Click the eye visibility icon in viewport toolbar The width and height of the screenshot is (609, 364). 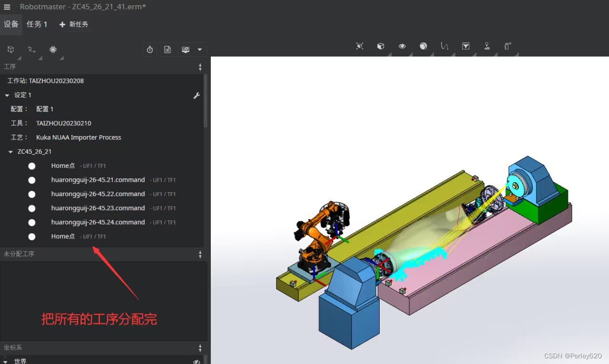[x=402, y=46]
